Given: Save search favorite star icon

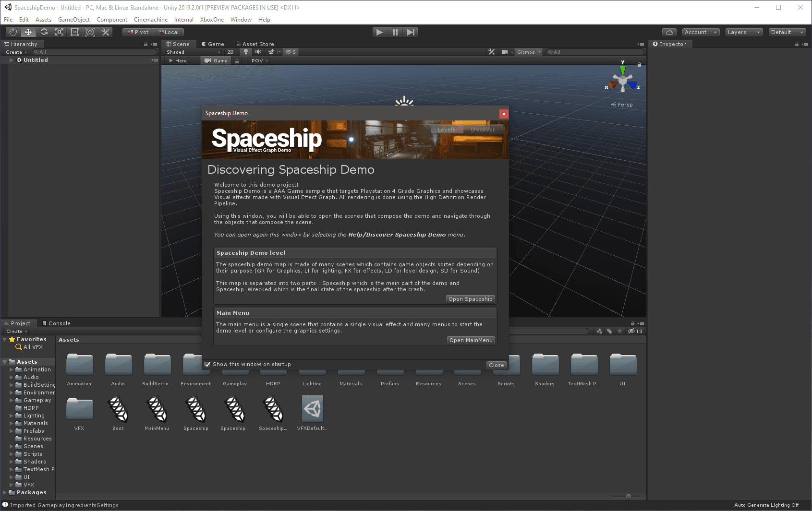Looking at the screenshot, I should (x=620, y=331).
